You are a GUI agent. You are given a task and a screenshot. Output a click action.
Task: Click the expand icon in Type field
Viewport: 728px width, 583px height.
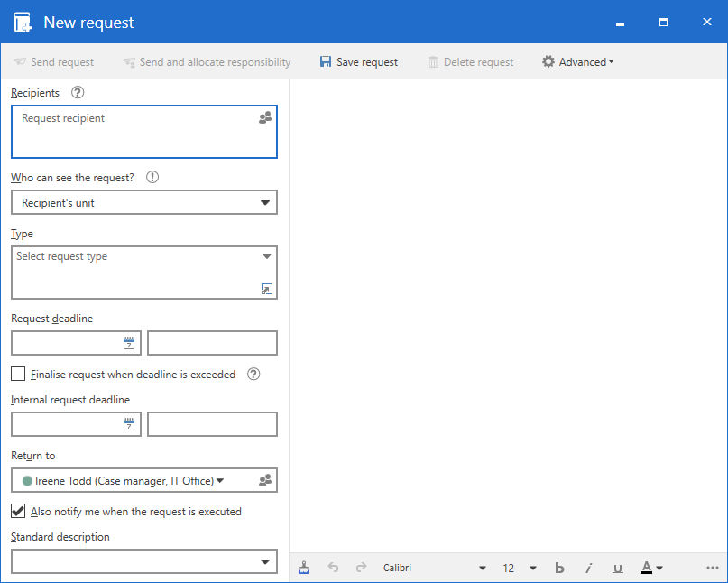pyautogui.click(x=266, y=289)
